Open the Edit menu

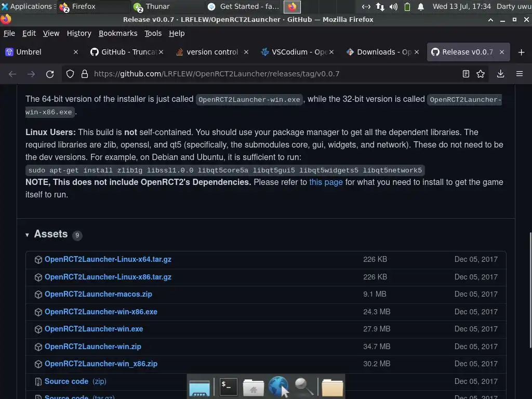click(x=29, y=33)
